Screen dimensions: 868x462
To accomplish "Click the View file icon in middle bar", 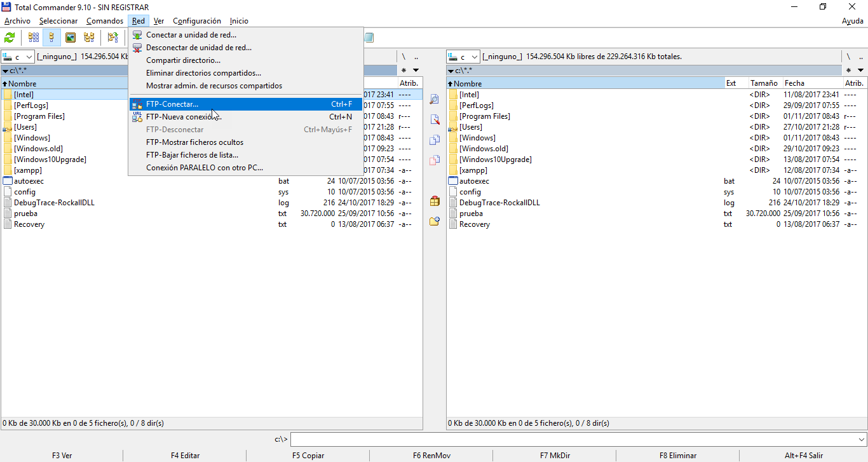I will (435, 99).
